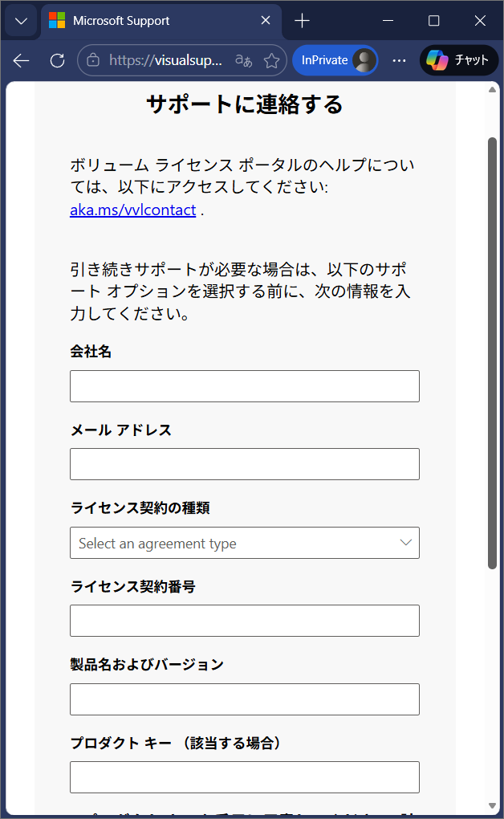
Task: Open the Copilot チャット button
Action: click(x=458, y=60)
